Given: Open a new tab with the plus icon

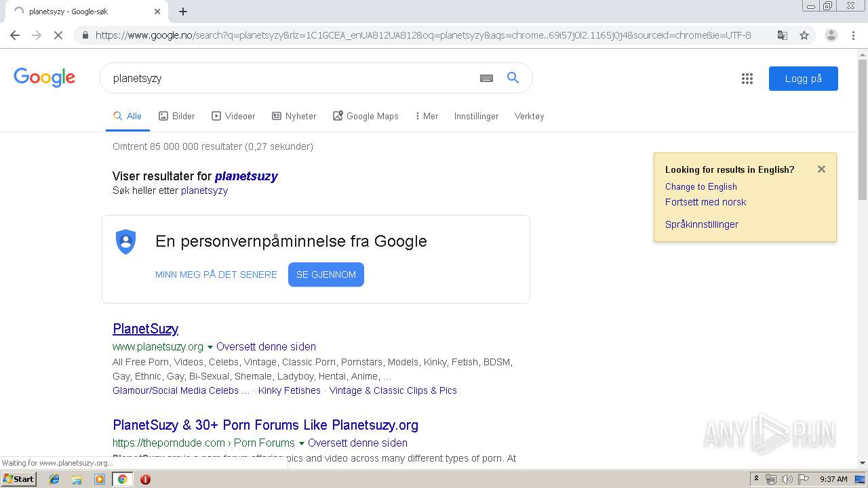Looking at the screenshot, I should point(183,12).
